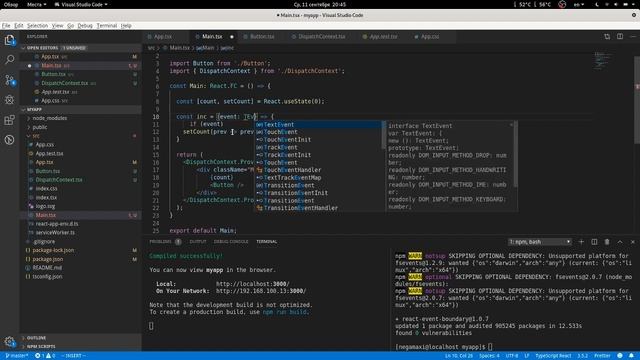Open the File menu
Image resolution: width=640 pixels, height=360 pixels.
[x=6, y=25]
